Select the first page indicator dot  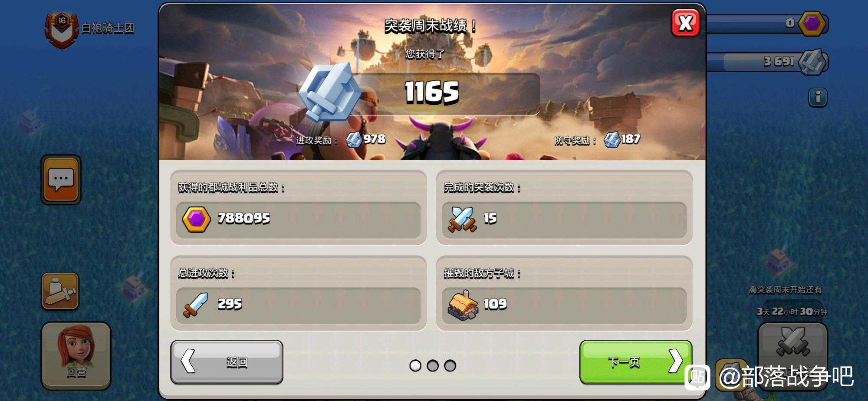coord(415,365)
